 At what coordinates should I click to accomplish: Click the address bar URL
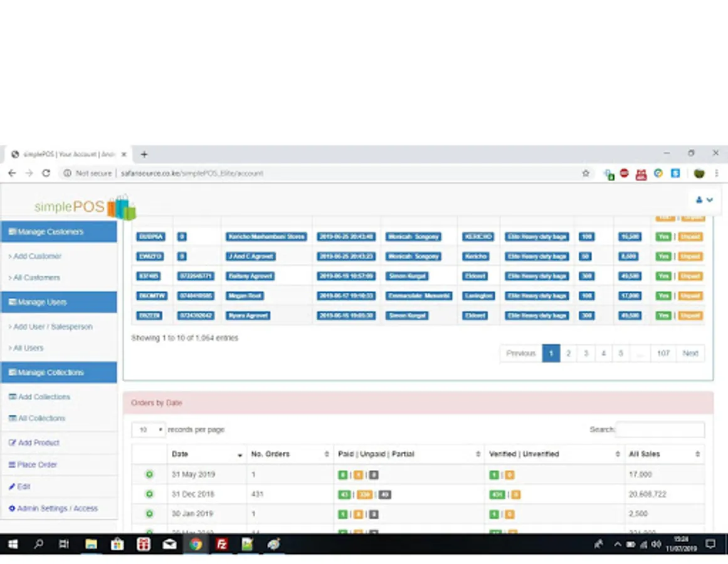click(x=193, y=173)
